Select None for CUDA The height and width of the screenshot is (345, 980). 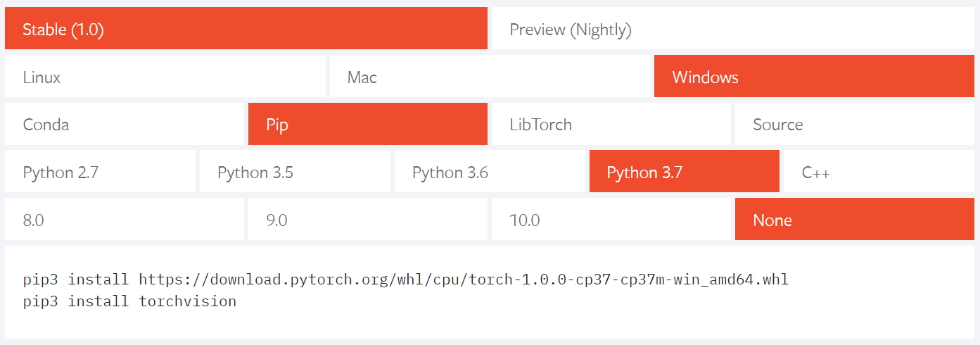pyautogui.click(x=854, y=220)
